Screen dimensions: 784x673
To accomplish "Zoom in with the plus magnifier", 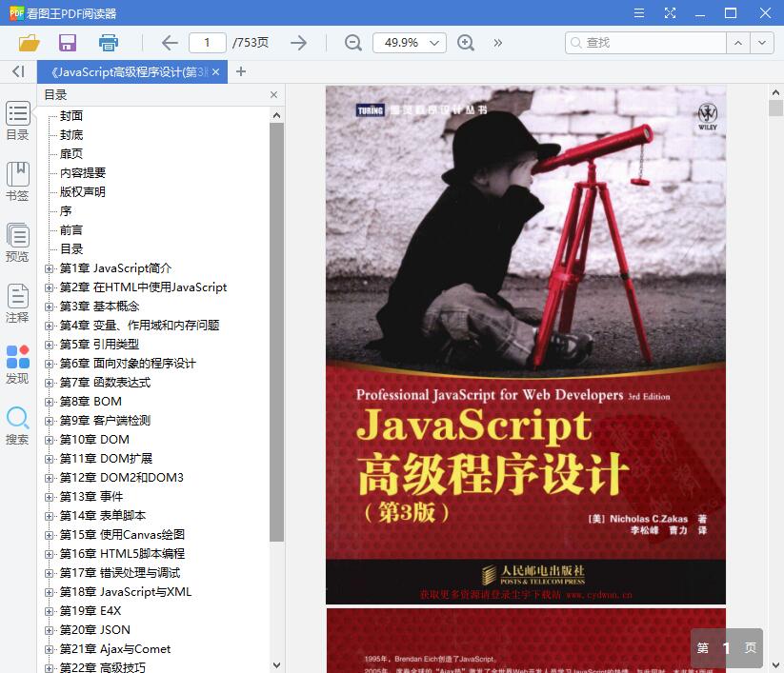I will coord(466,43).
